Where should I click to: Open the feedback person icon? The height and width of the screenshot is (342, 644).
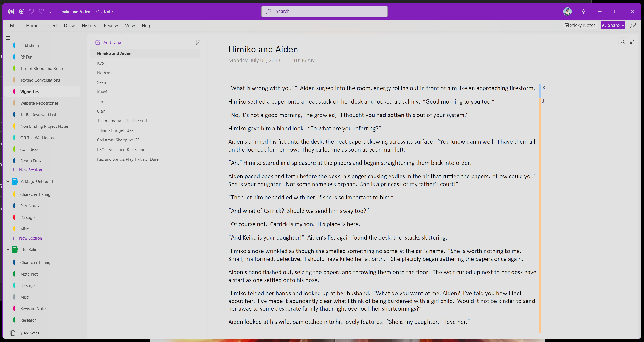(633, 25)
